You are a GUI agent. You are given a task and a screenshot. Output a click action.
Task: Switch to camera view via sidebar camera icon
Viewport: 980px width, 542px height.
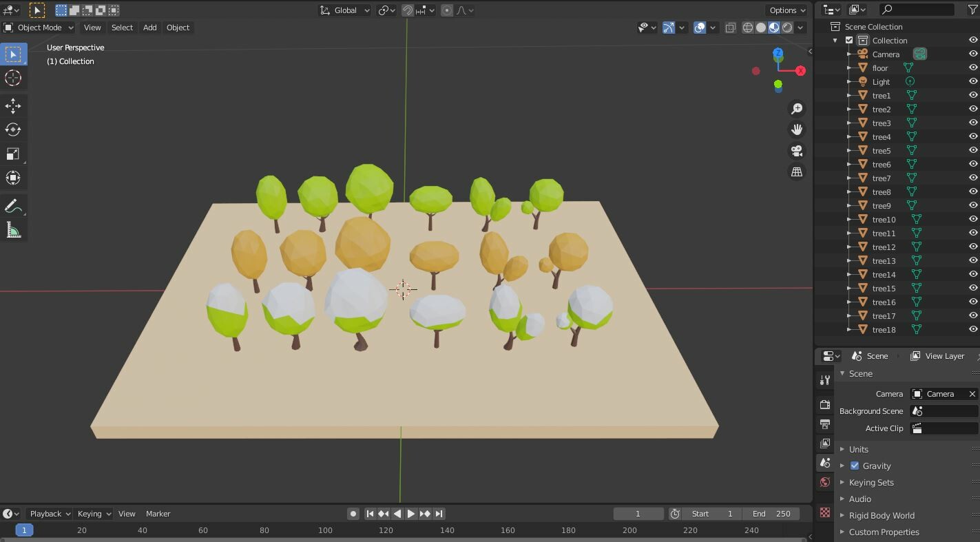(x=797, y=150)
